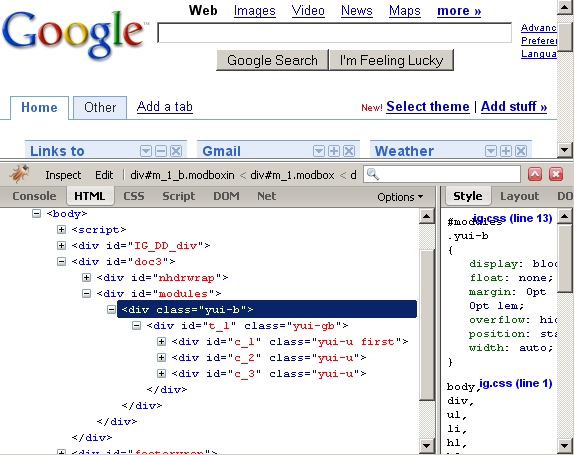
Task: Click the search magnifier icon in Firebug
Action: pos(372,174)
